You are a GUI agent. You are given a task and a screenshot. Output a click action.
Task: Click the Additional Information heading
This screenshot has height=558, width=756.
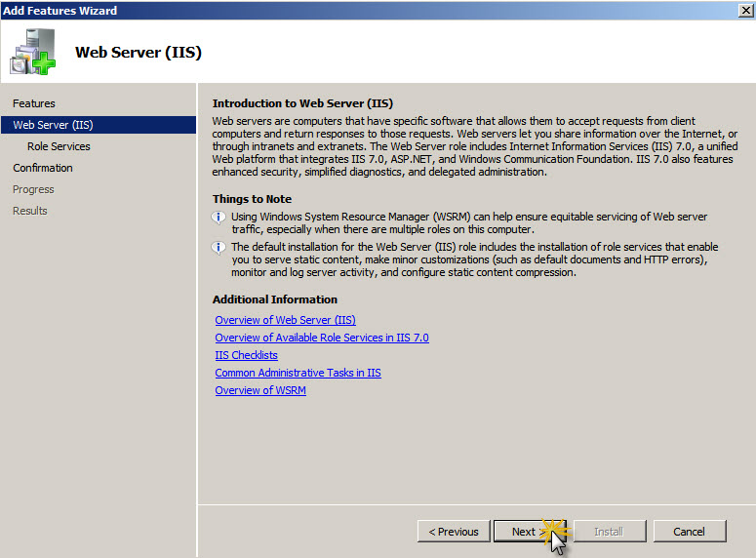tap(275, 299)
